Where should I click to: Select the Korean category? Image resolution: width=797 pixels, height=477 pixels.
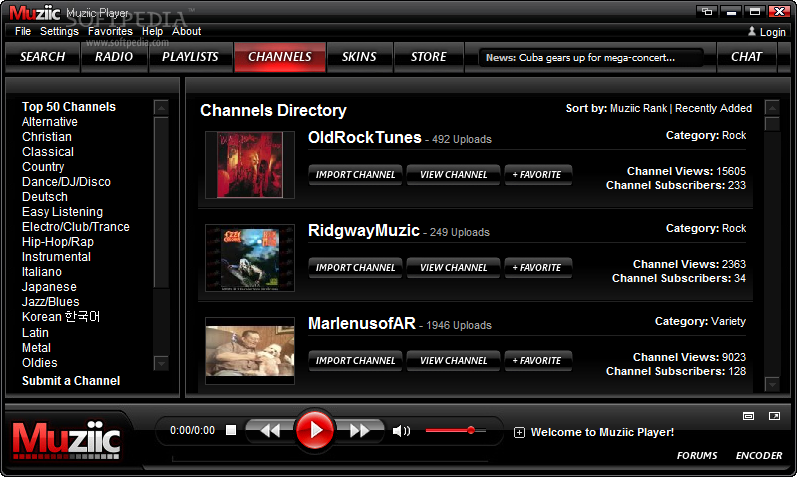tap(61, 317)
